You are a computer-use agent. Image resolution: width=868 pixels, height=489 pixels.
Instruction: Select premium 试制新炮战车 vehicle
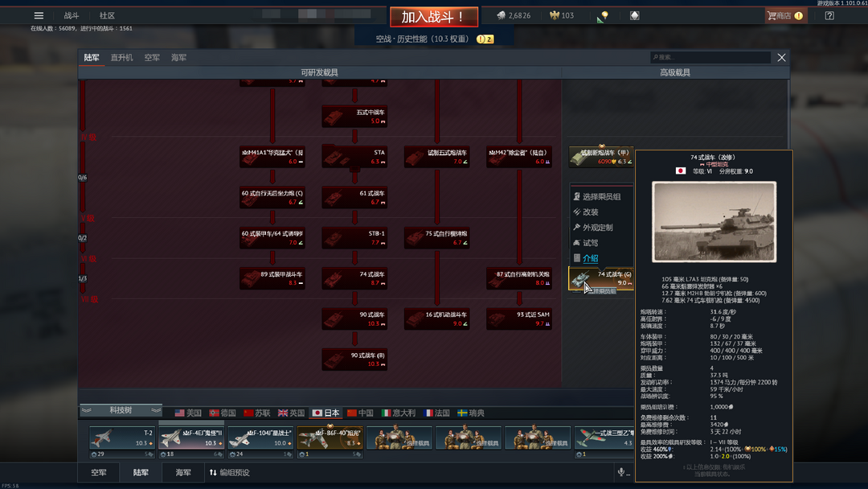[x=601, y=157]
